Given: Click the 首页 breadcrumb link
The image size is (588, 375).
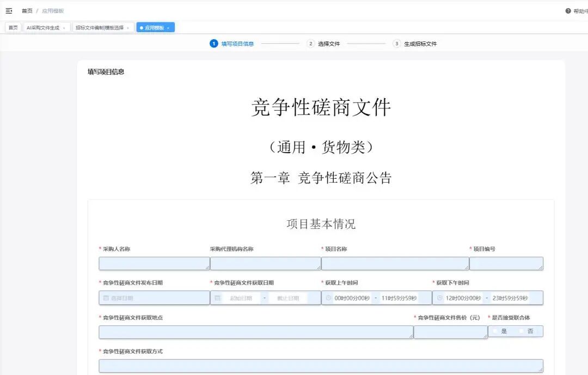Looking at the screenshot, I should pyautogui.click(x=27, y=11).
